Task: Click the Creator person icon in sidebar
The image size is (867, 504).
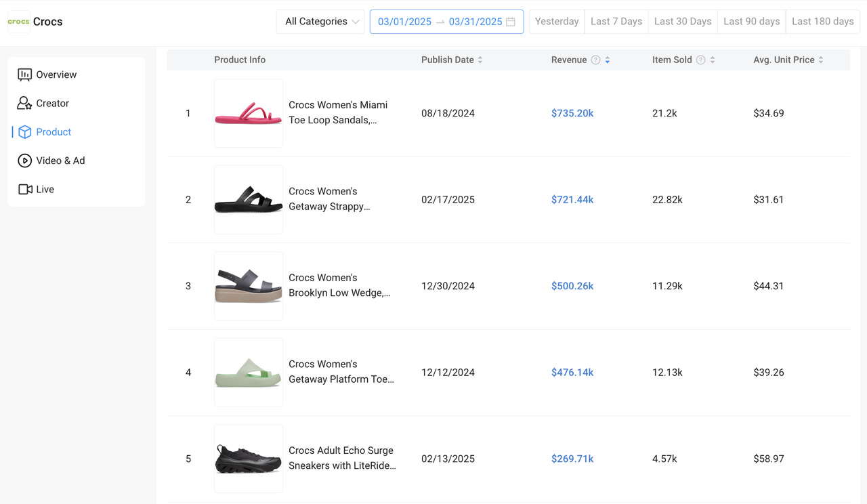Action: click(25, 103)
